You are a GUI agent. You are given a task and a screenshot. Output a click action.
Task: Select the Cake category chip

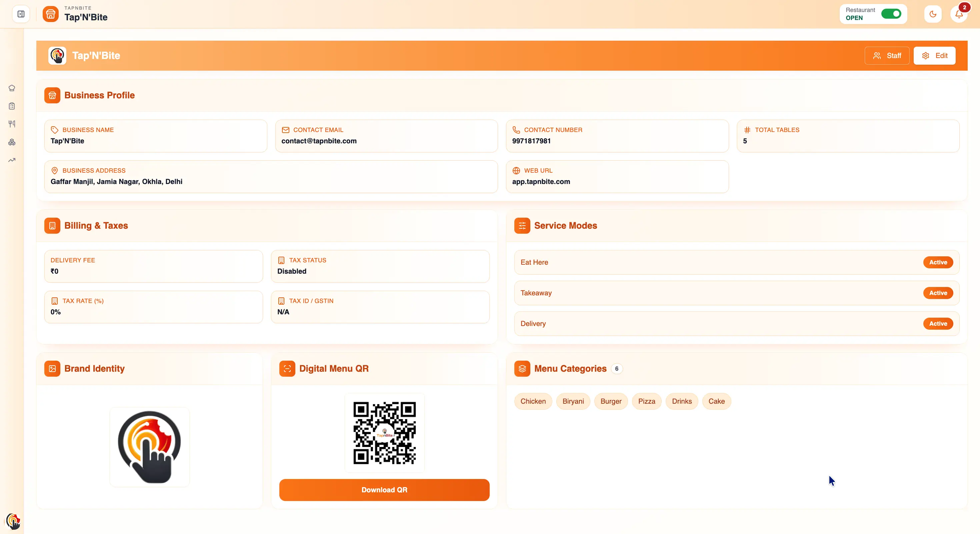[716, 401]
